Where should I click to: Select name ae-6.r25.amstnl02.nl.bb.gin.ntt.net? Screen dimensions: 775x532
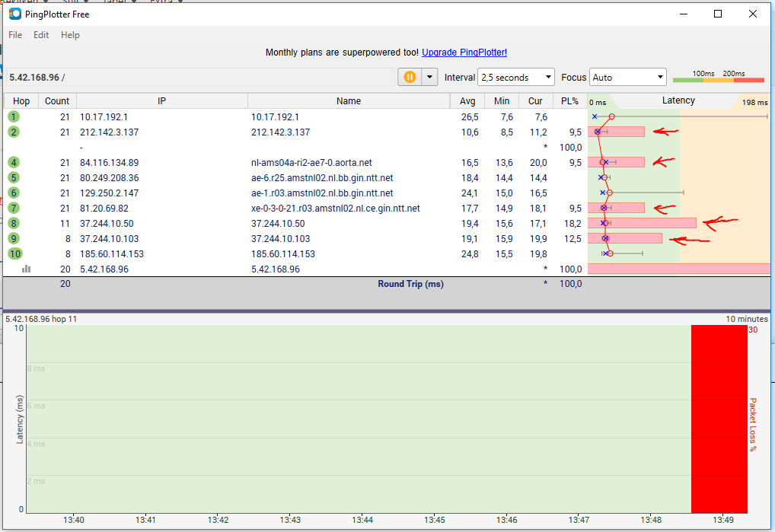(x=322, y=178)
